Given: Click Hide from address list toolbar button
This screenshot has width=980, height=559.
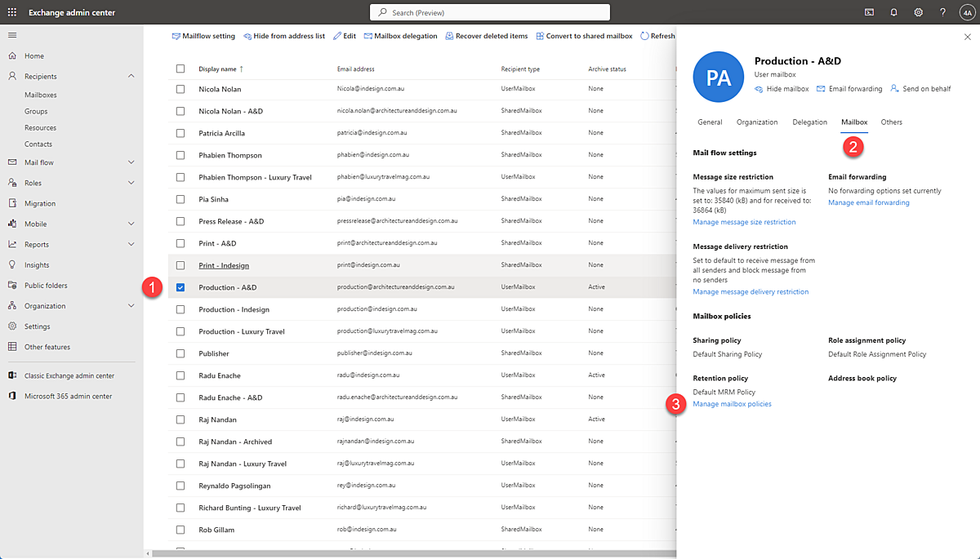Looking at the screenshot, I should [x=284, y=36].
